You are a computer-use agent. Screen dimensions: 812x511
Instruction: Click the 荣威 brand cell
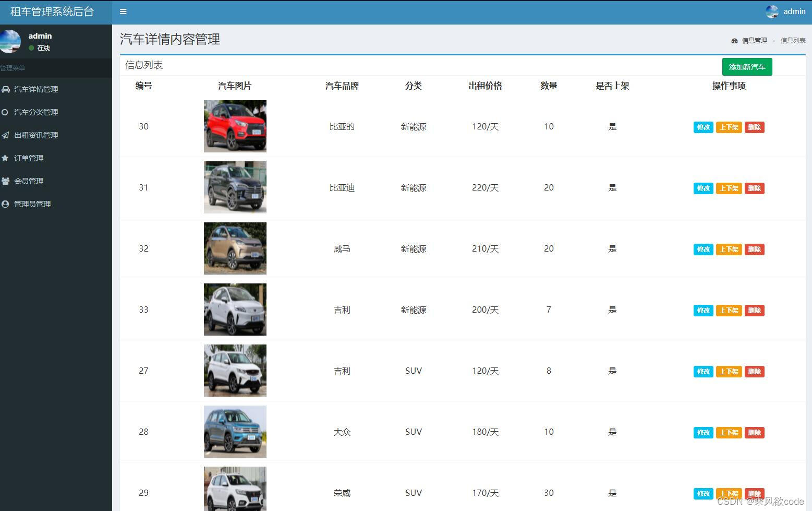pyautogui.click(x=342, y=493)
